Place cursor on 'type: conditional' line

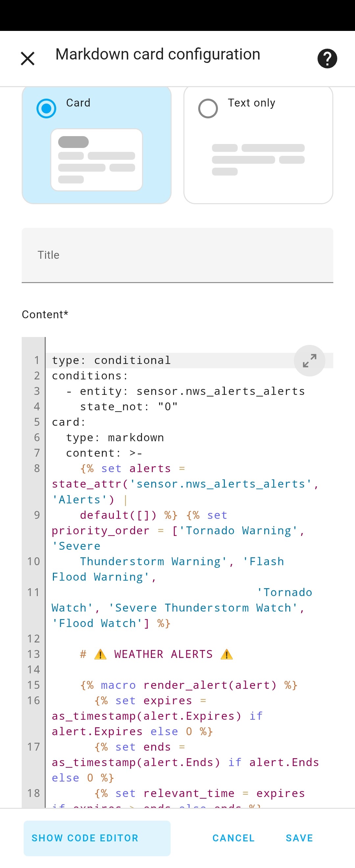tap(111, 360)
